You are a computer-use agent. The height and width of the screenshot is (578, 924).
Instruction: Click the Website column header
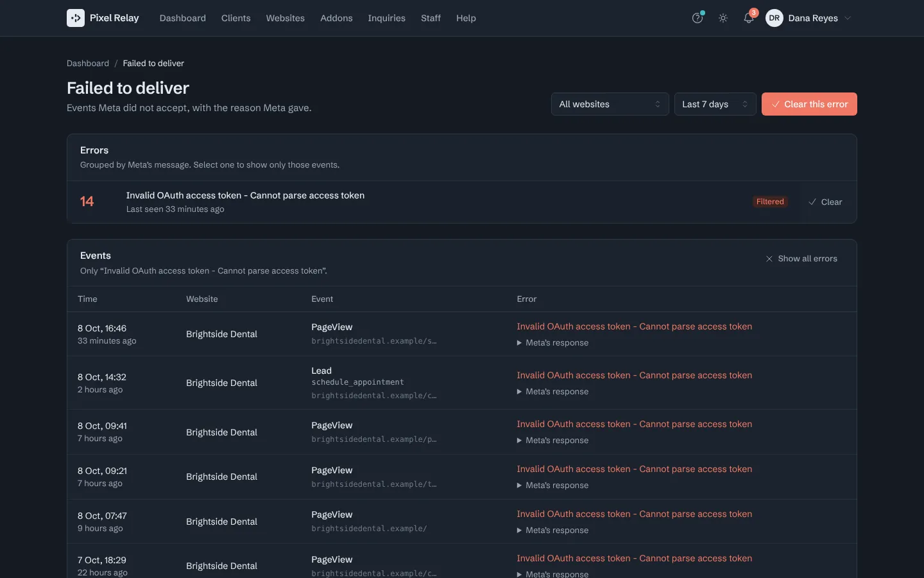pyautogui.click(x=202, y=299)
